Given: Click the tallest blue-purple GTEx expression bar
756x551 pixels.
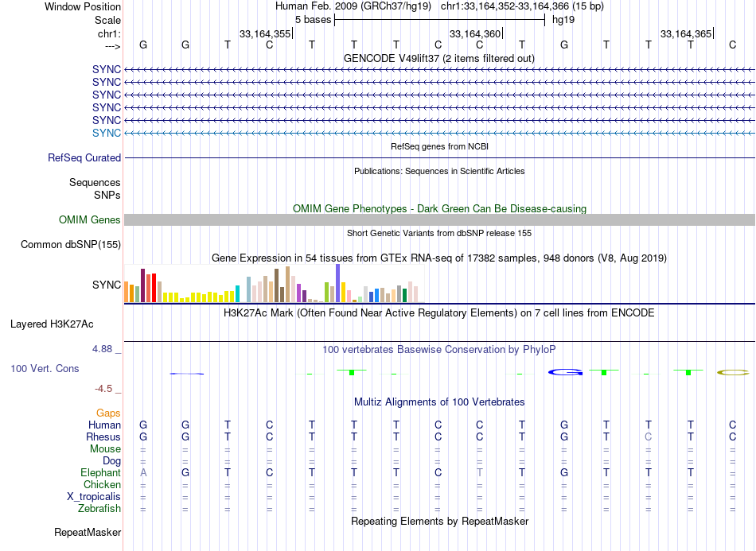Looking at the screenshot, I should coord(338,283).
